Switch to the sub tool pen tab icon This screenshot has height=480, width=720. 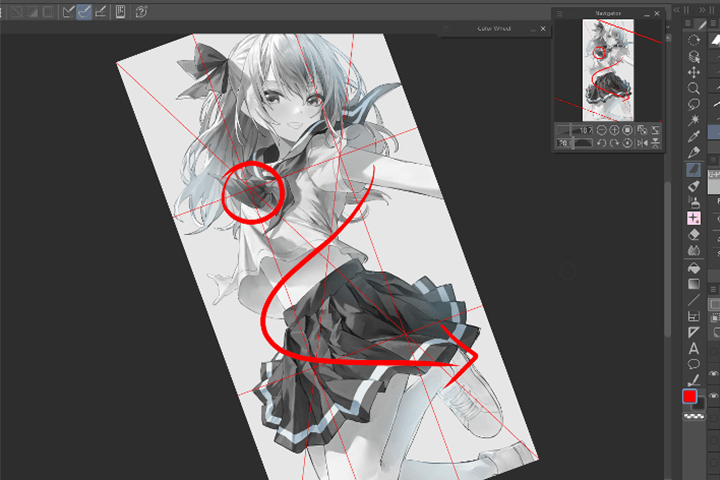(702, 24)
